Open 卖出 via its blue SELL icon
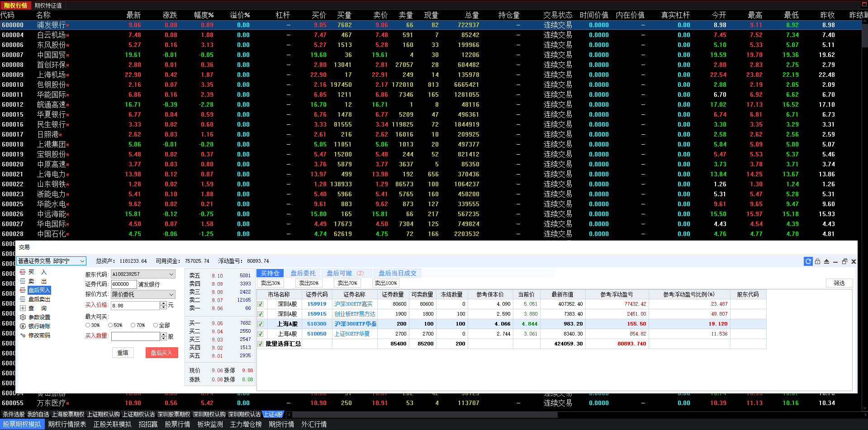 tap(23, 281)
